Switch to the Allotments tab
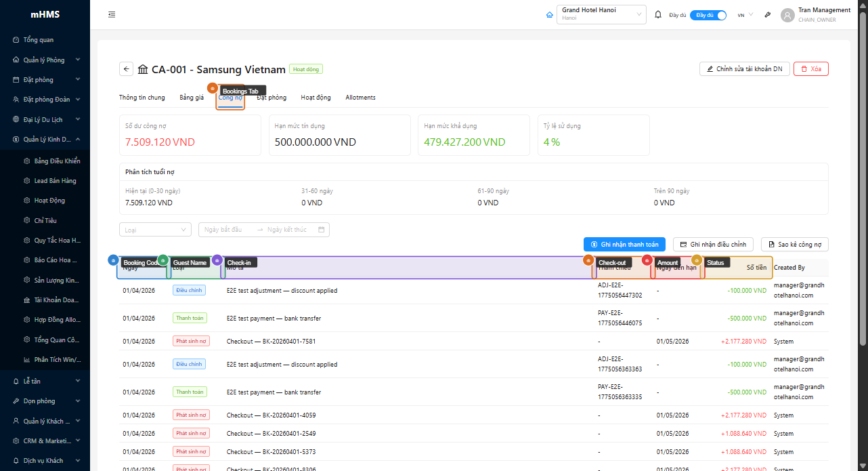Viewport: 868px width, 471px height. click(x=360, y=98)
